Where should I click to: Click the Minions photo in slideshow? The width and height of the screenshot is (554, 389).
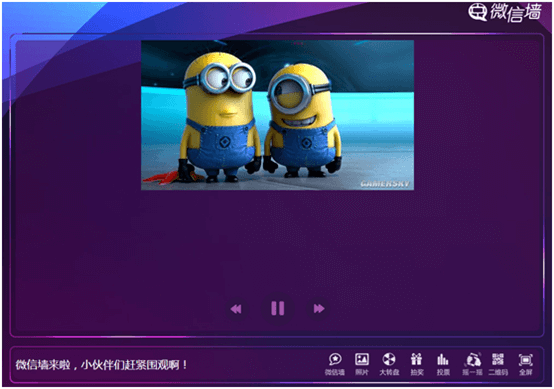[x=277, y=115]
